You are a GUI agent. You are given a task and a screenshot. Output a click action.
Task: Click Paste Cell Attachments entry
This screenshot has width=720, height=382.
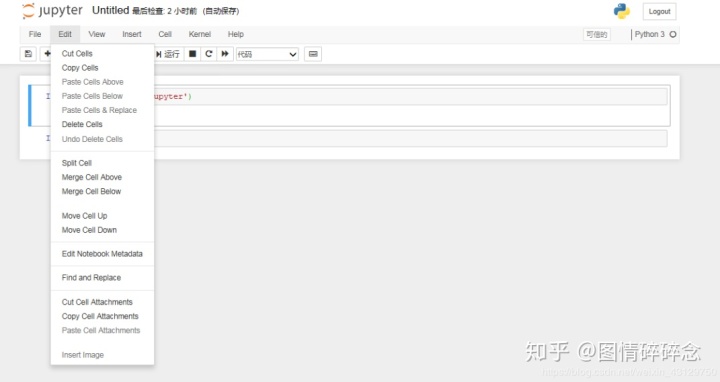coord(102,331)
